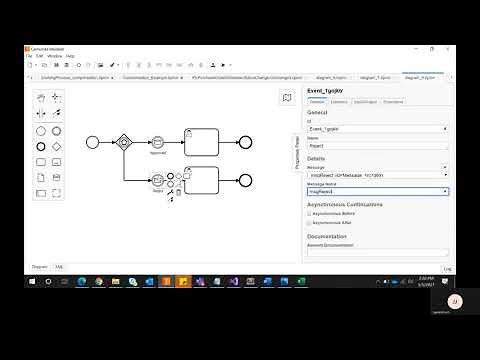Switch to the XML view tab
480x360 pixels.
coord(59,267)
